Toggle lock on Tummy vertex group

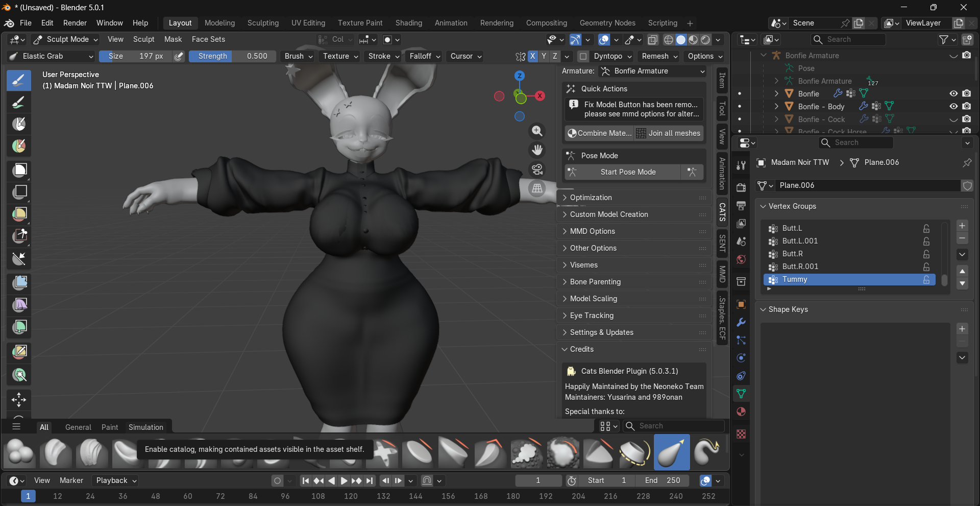click(x=926, y=280)
